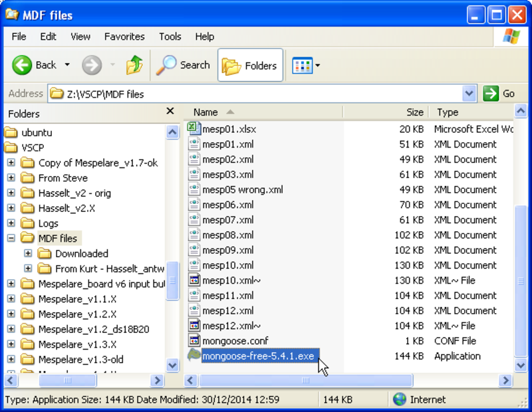
Task: Open the Favorites menu
Action: [x=124, y=37]
